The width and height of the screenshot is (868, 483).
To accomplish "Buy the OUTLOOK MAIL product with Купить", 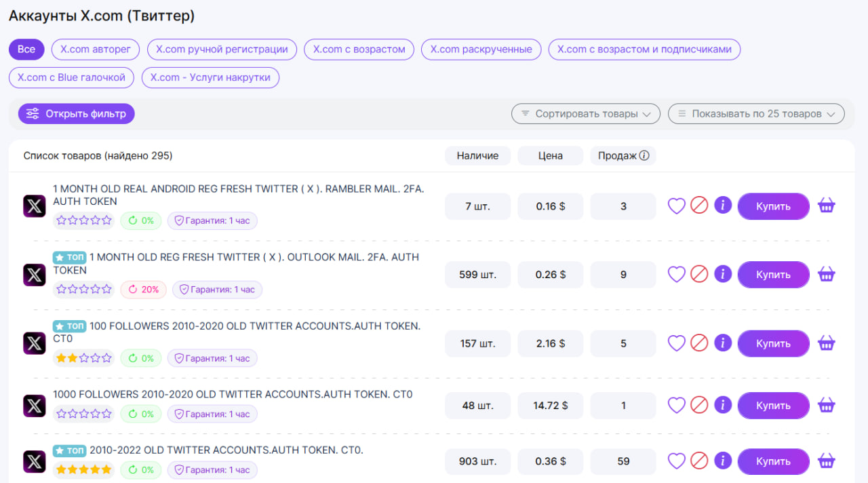I will (774, 275).
